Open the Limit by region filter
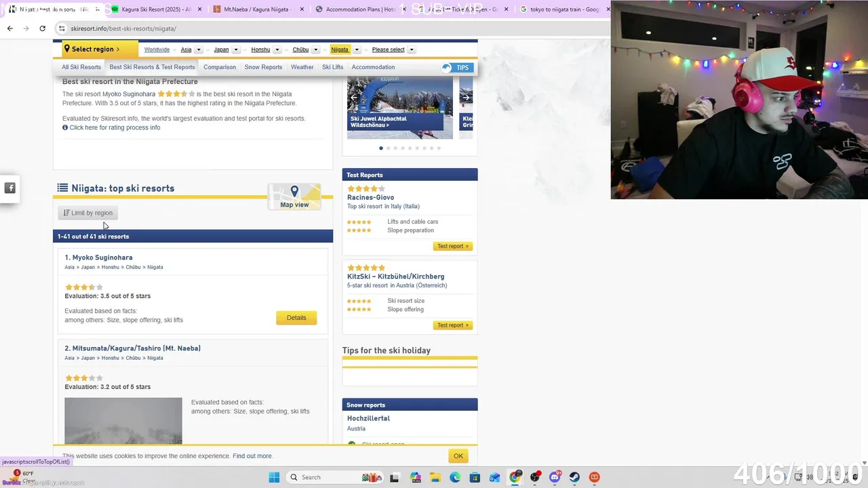 pos(88,213)
